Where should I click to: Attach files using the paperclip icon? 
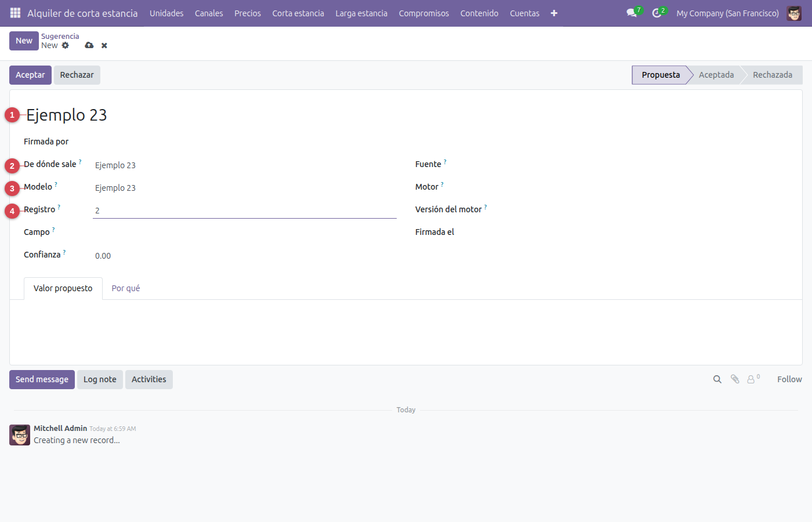click(735, 379)
